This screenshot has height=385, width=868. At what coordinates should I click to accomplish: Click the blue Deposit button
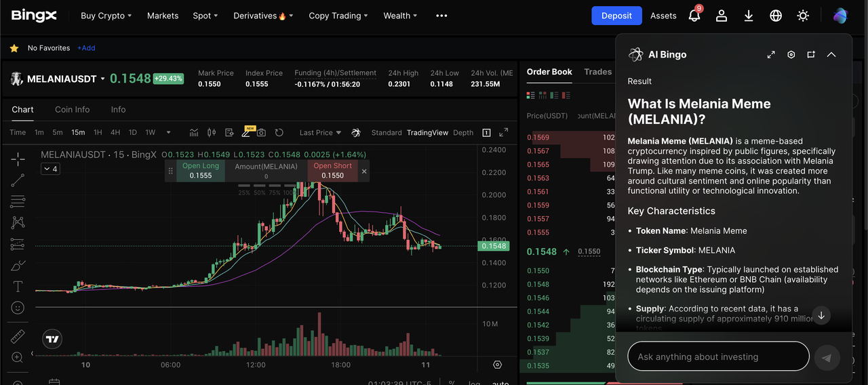(x=616, y=16)
